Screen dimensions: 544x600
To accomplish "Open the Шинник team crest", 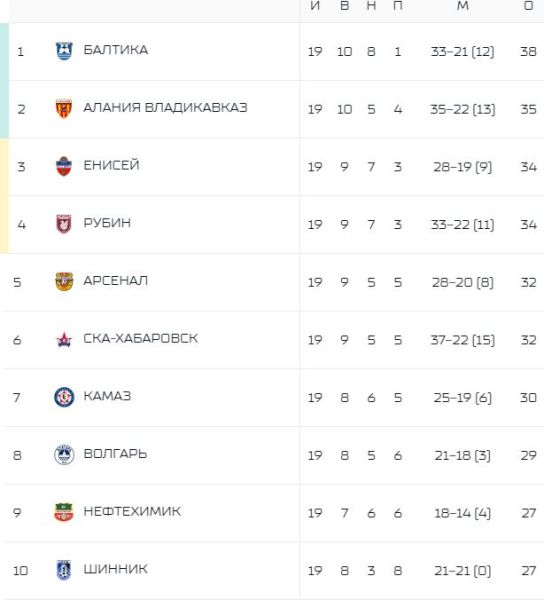I will coord(64,570).
